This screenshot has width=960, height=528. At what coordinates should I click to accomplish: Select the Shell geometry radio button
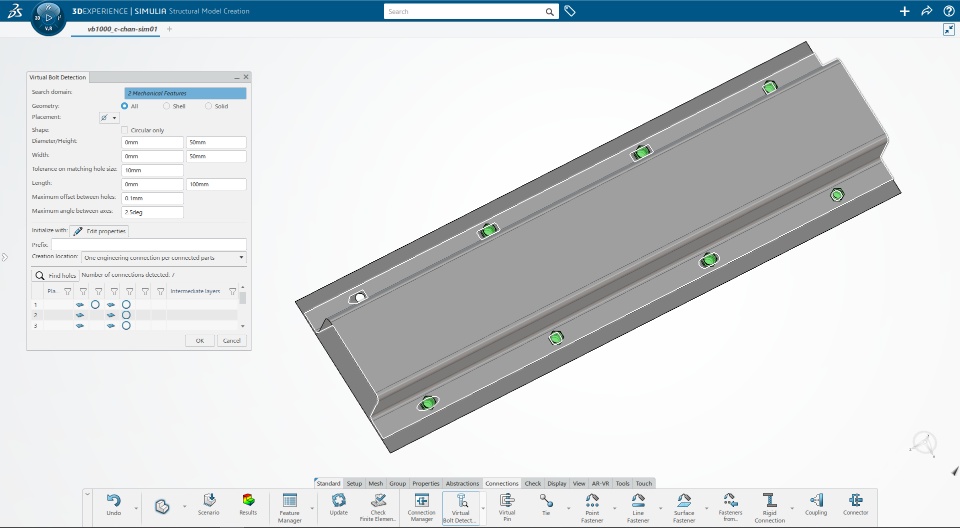pyautogui.click(x=166, y=106)
